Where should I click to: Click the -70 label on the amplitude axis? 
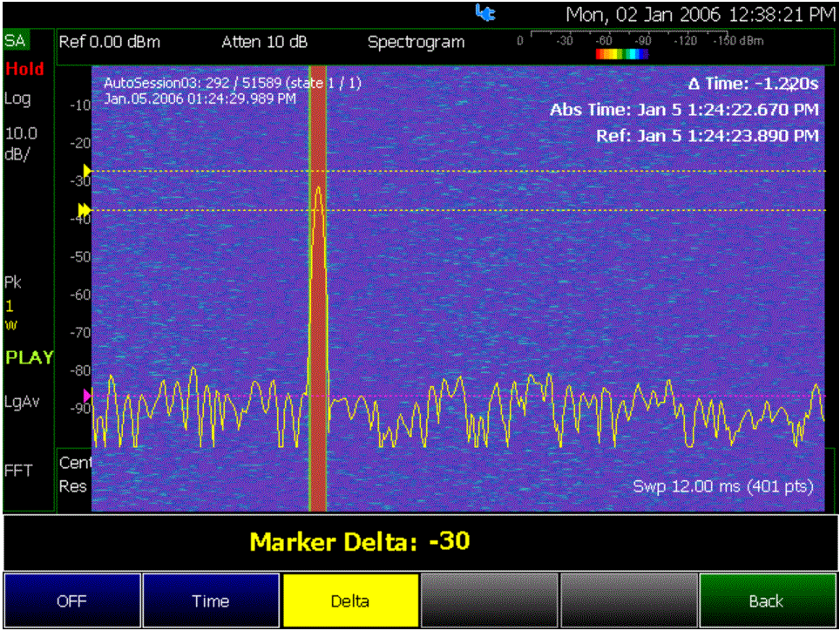click(80, 333)
